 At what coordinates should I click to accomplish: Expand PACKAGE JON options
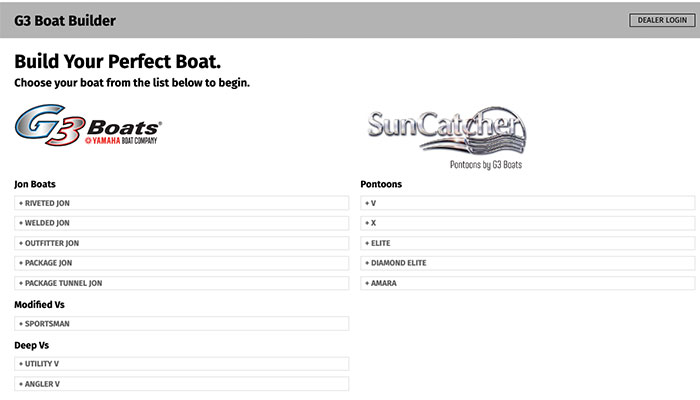click(x=181, y=263)
